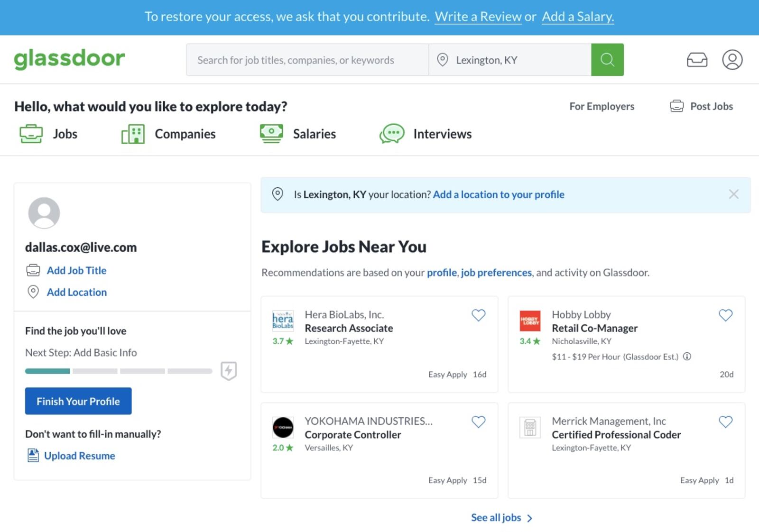Image resolution: width=759 pixels, height=532 pixels.
Task: Click the Write a Review link
Action: (x=478, y=17)
